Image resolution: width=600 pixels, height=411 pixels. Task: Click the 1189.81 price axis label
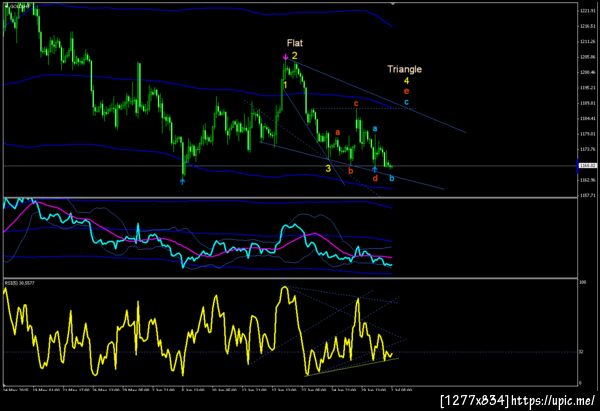(x=588, y=103)
